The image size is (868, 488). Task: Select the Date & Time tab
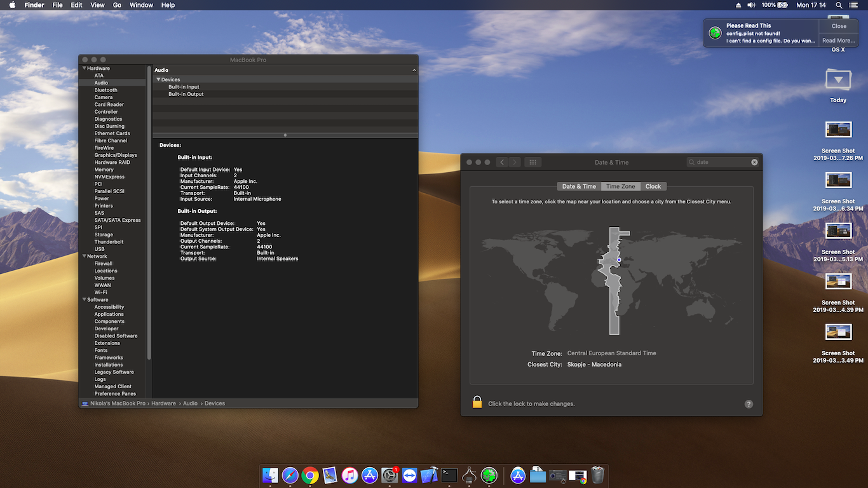[x=578, y=186]
